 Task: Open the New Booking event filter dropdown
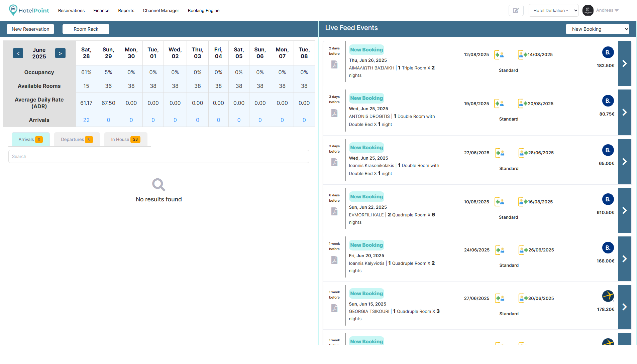coord(597,29)
